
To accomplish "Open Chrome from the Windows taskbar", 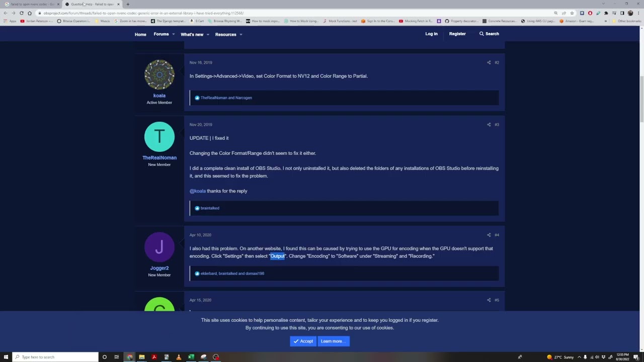I will click(x=130, y=357).
